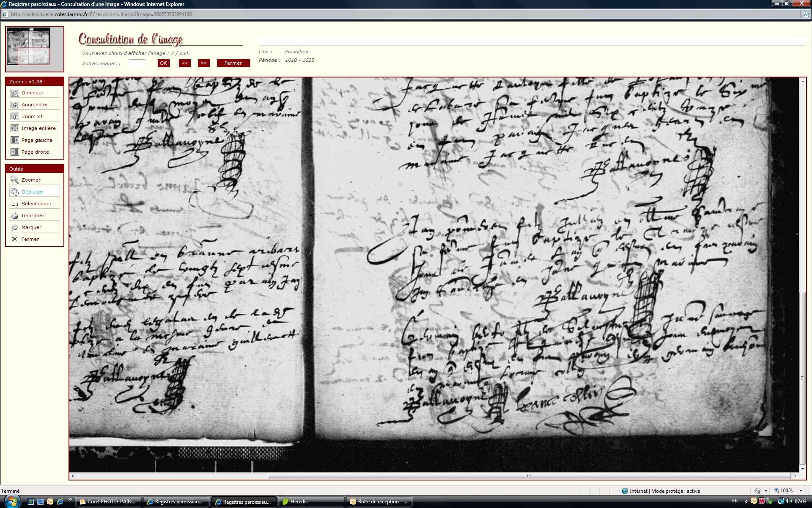Reset view with Zoom x1 icon
Viewport: 812px width, 508px height.
point(15,116)
